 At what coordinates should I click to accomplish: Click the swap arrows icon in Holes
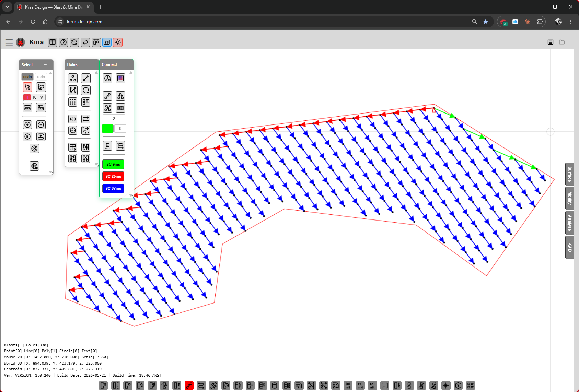tap(86, 119)
